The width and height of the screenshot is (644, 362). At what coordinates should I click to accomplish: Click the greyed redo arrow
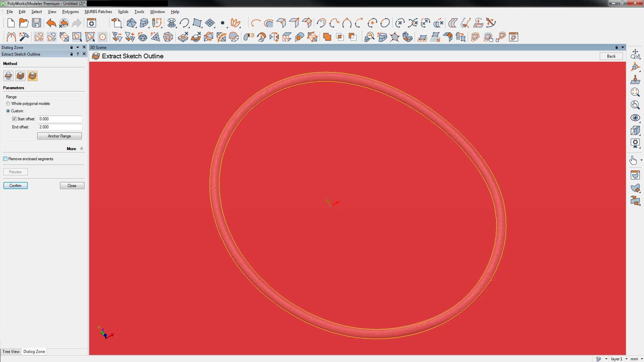point(77,23)
